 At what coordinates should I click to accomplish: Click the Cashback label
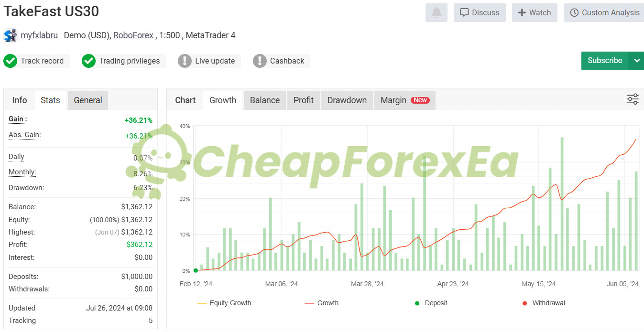[x=287, y=61]
